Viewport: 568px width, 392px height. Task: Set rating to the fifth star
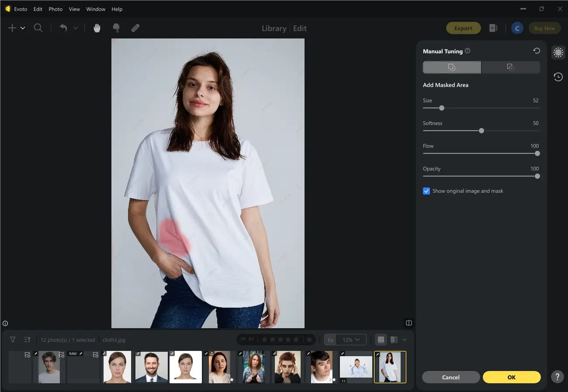tap(296, 340)
